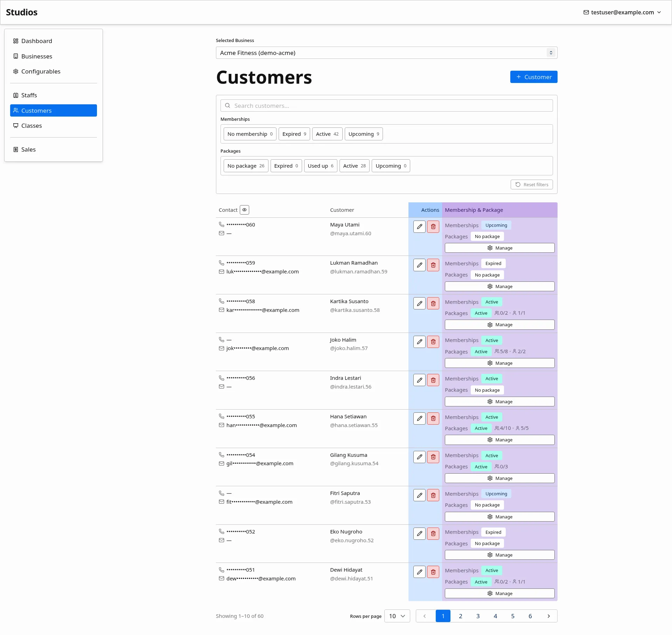
Task: Delete Joko Halim via trash icon
Action: point(433,342)
